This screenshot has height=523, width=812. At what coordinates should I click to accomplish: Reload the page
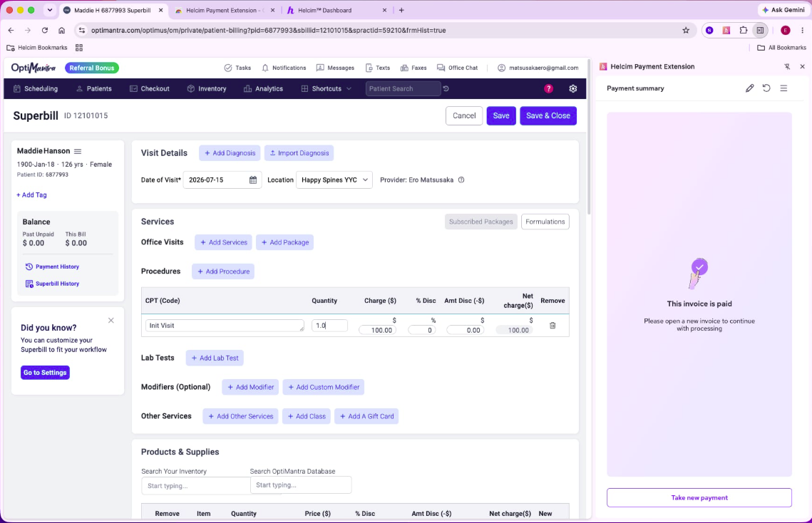tap(44, 30)
